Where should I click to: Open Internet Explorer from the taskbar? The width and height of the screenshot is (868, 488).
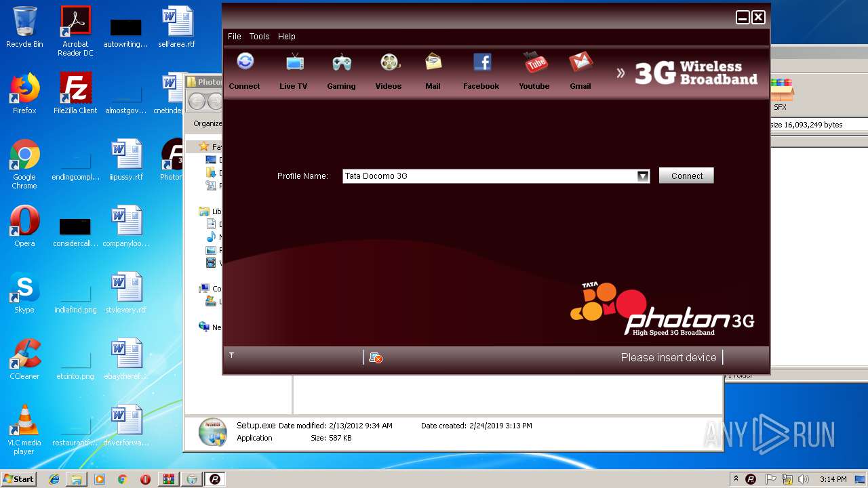coord(54,479)
